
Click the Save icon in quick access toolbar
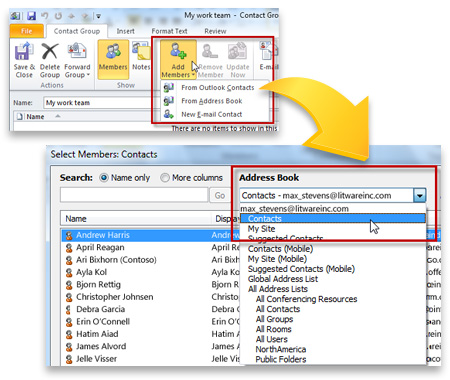click(x=31, y=16)
